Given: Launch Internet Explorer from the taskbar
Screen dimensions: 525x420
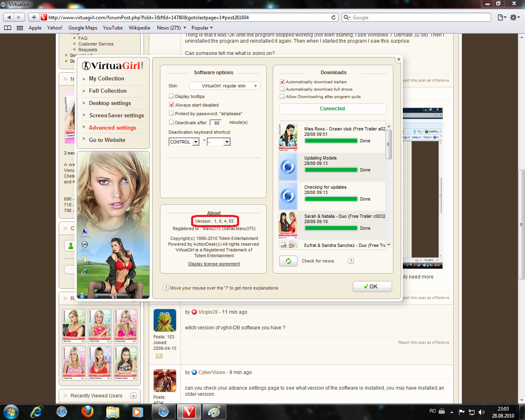Looking at the screenshot, I should coord(37,412).
